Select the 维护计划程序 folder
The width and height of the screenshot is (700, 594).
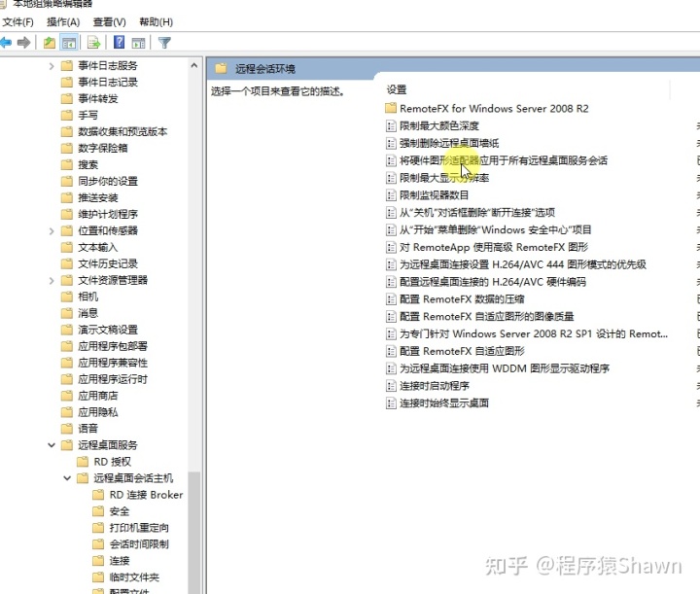coord(108,214)
